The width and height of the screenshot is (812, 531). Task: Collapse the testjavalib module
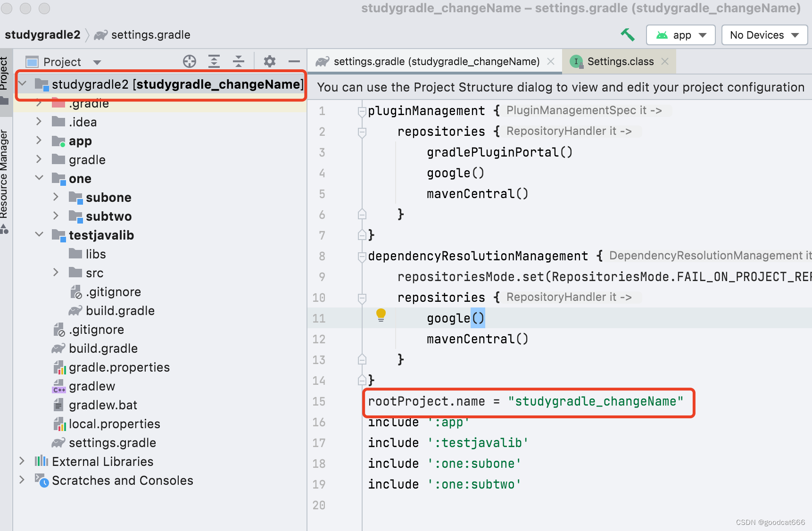[x=39, y=235]
